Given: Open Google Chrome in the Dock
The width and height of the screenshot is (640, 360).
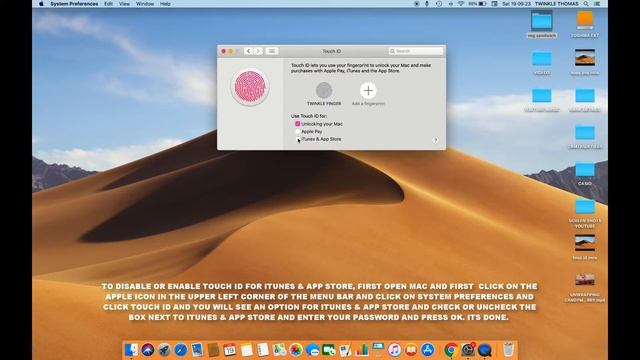Looking at the screenshot, I should click(x=451, y=350).
